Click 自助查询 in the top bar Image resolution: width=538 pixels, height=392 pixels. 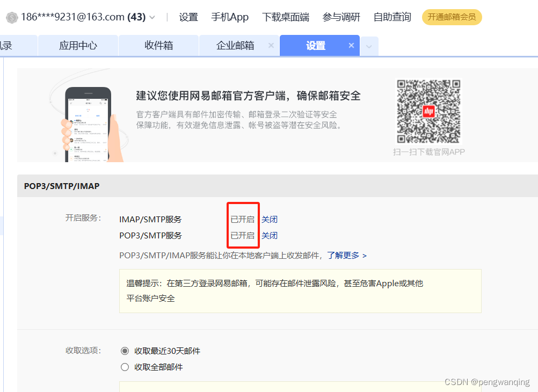(392, 17)
